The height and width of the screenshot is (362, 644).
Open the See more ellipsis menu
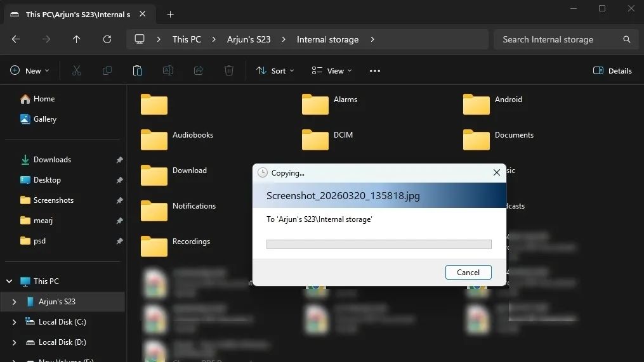pyautogui.click(x=374, y=70)
